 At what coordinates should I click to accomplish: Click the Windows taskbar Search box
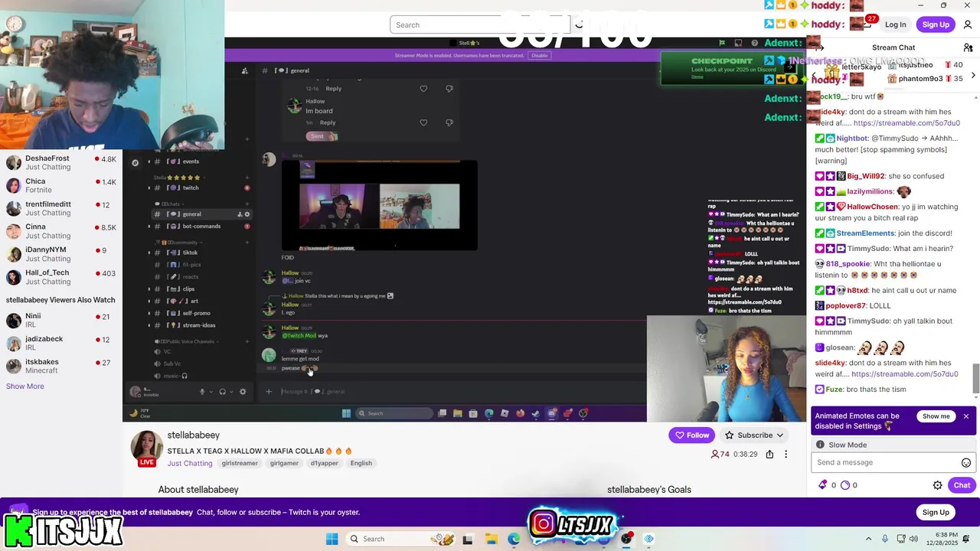point(400,539)
